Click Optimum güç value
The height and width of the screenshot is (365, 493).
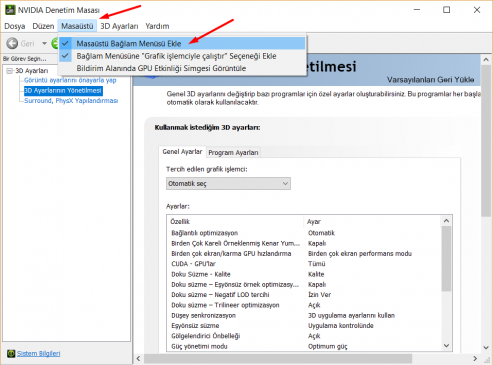(328, 347)
